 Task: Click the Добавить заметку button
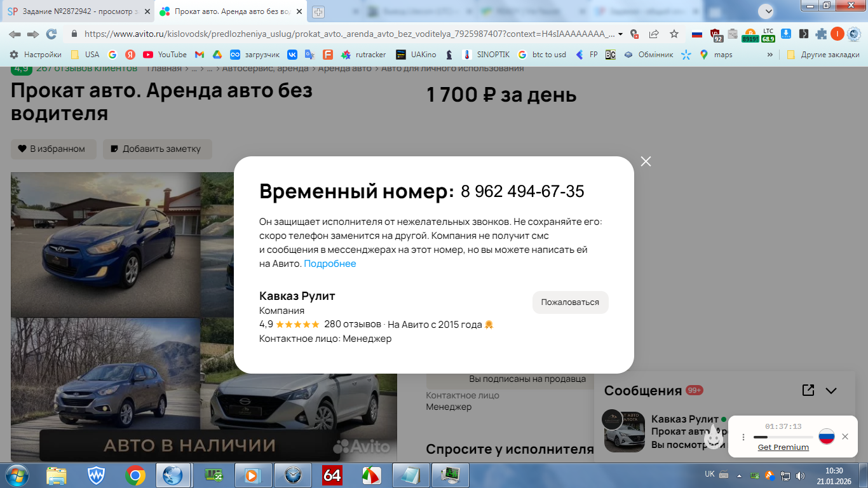[x=158, y=149]
